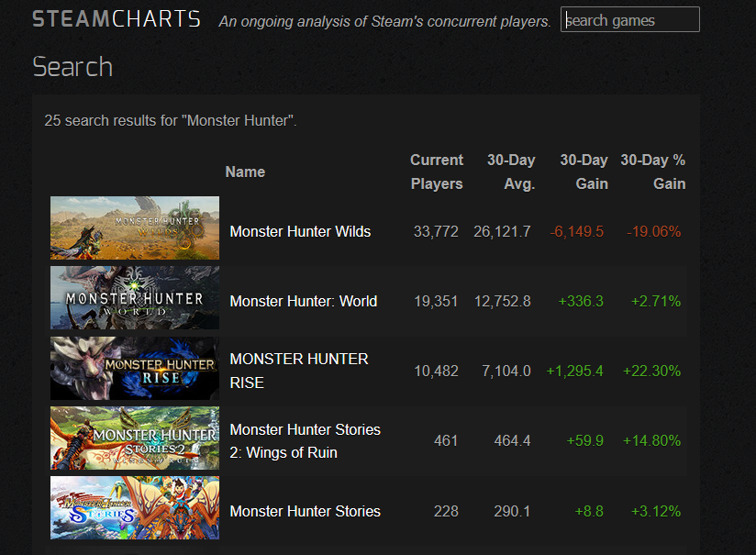The image size is (756, 555).
Task: Open Monster Hunter Stories 2 thumbnail
Action: (x=135, y=438)
